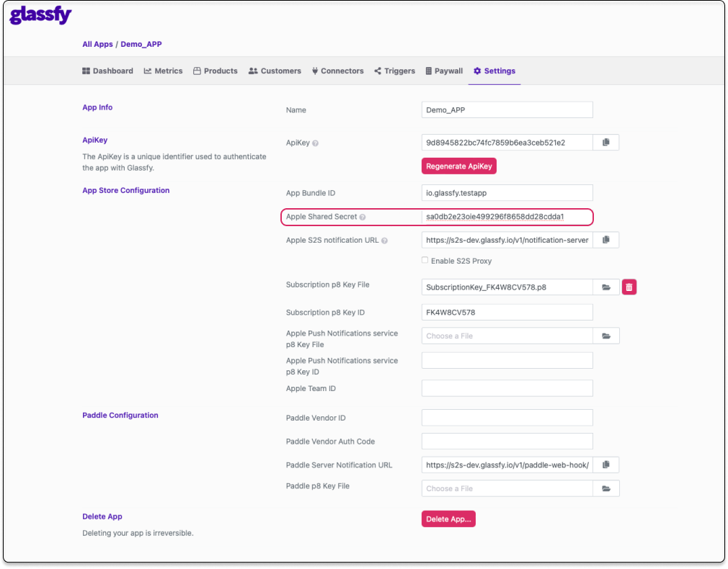This screenshot has width=728, height=569.
Task: Open the Customers tab
Action: (x=275, y=71)
